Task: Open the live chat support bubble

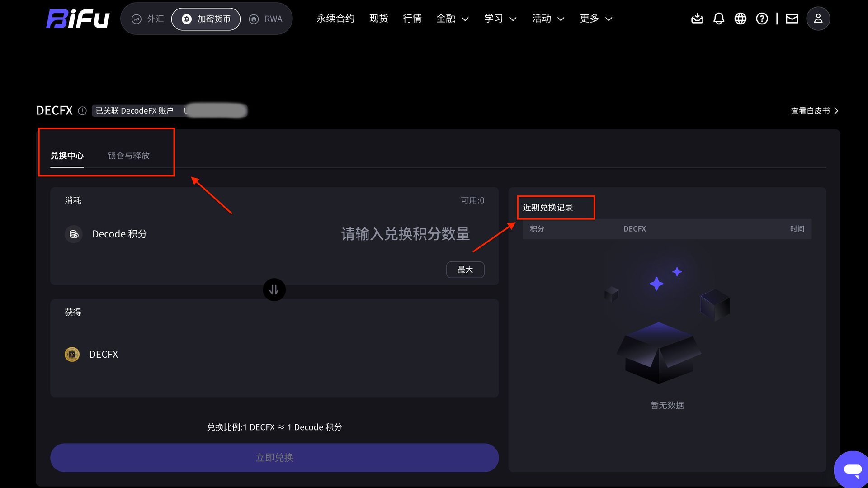Action: (852, 469)
